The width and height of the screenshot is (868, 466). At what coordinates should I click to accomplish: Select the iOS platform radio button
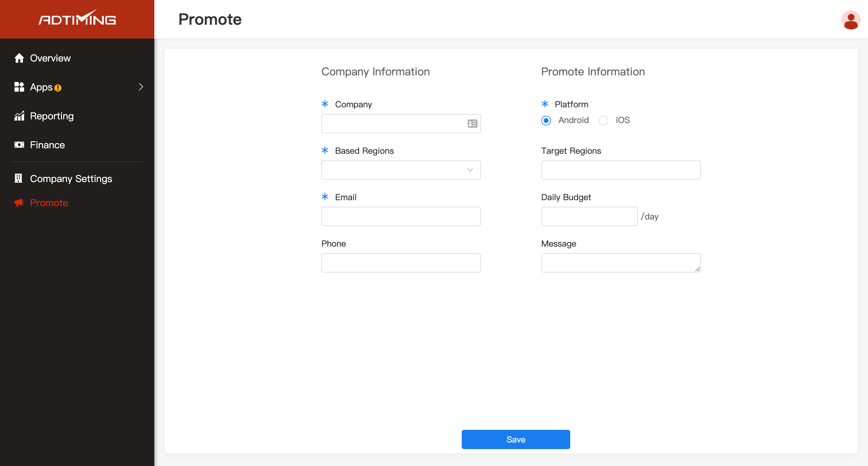(603, 120)
